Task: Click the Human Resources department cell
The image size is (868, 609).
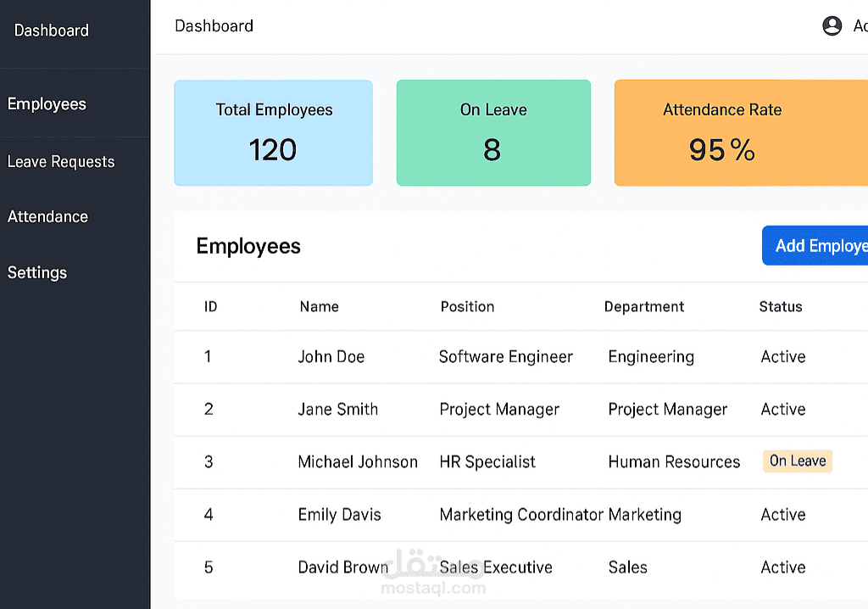Action: (x=674, y=462)
